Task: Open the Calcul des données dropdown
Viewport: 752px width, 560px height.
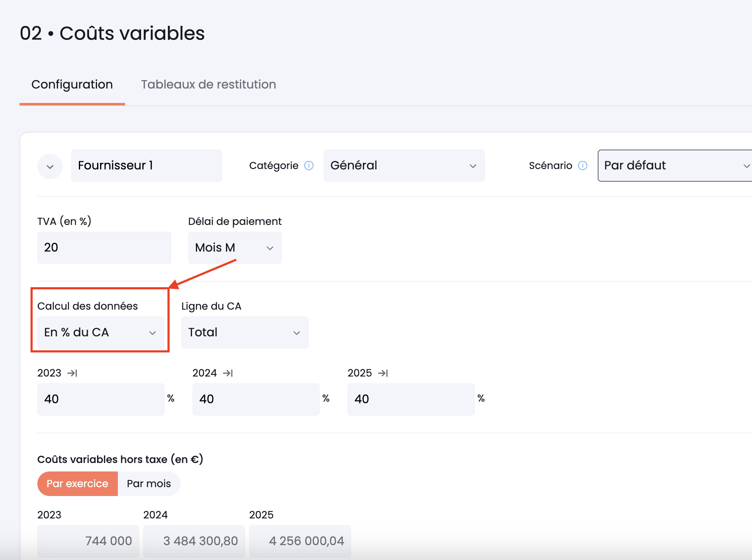Action: pyautogui.click(x=101, y=333)
